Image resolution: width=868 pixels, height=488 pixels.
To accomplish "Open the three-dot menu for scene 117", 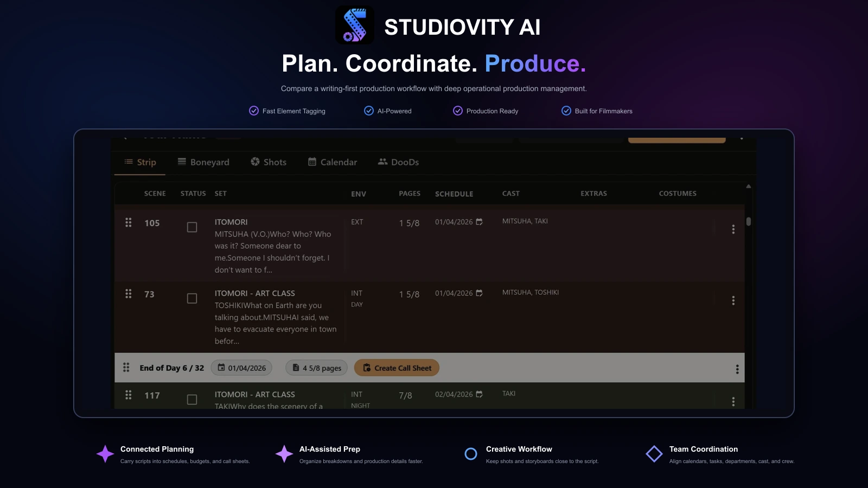I will point(733,402).
